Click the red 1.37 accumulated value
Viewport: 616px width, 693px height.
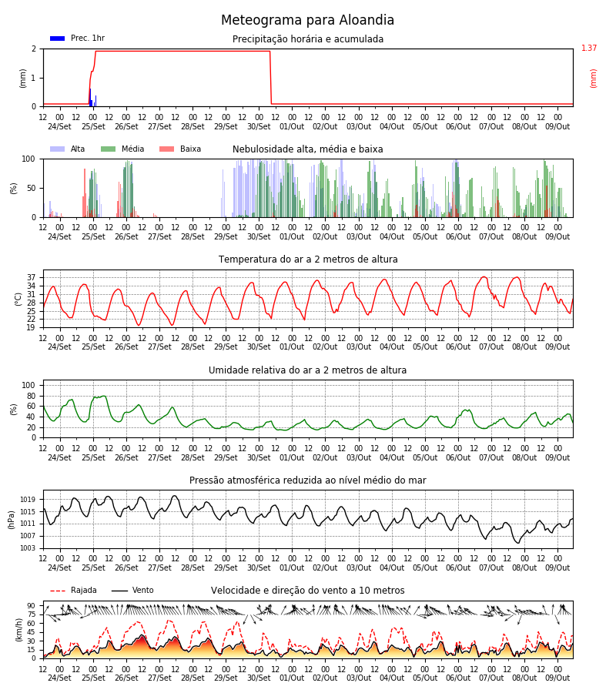(589, 48)
